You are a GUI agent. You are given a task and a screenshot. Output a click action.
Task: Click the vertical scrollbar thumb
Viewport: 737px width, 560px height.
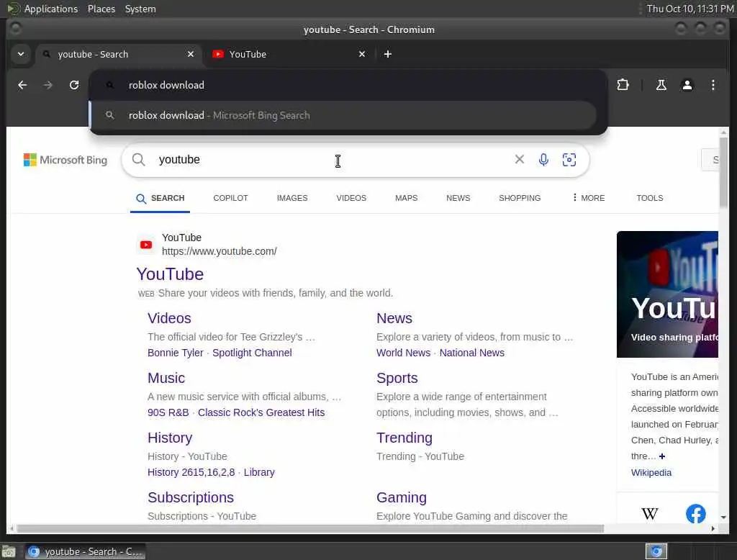pyautogui.click(x=723, y=171)
